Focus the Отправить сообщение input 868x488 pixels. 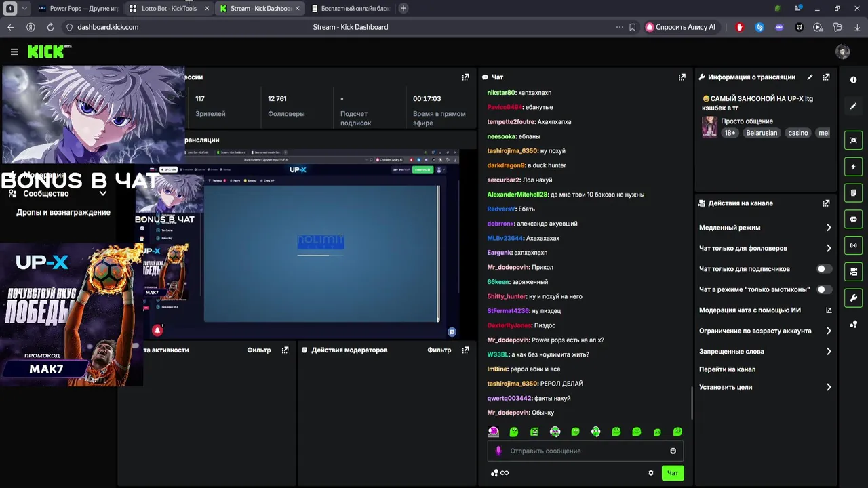[x=585, y=451]
